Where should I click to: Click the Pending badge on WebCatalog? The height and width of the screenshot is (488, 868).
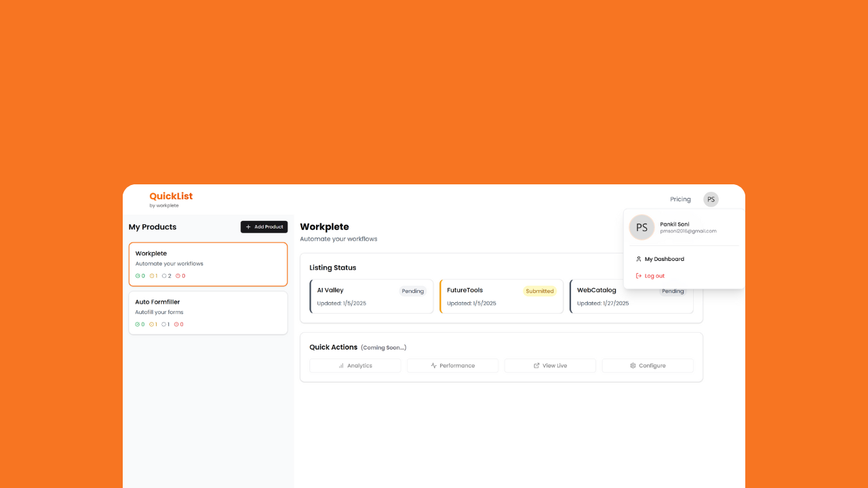tap(673, 291)
